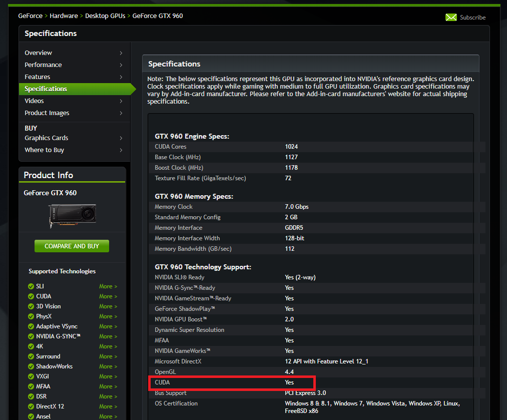507x420 pixels.
Task: Click the green checkmark beside Adaptive VSync
Action: (x=31, y=326)
